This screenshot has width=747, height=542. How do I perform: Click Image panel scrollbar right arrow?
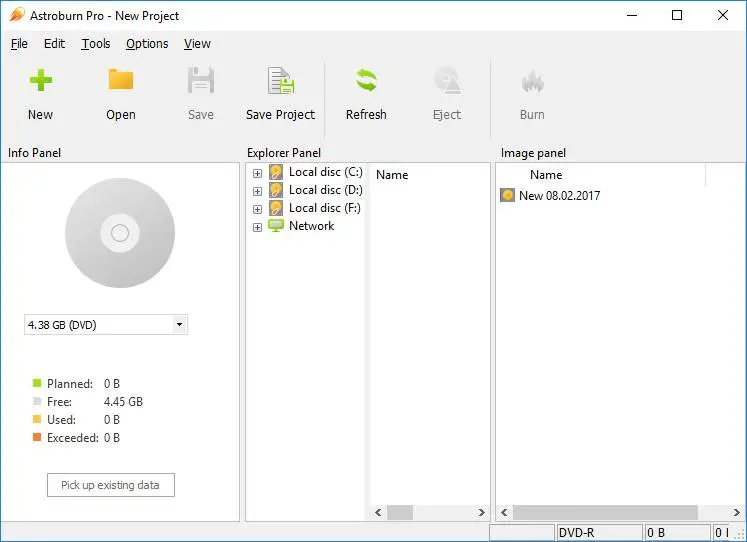coord(737,512)
